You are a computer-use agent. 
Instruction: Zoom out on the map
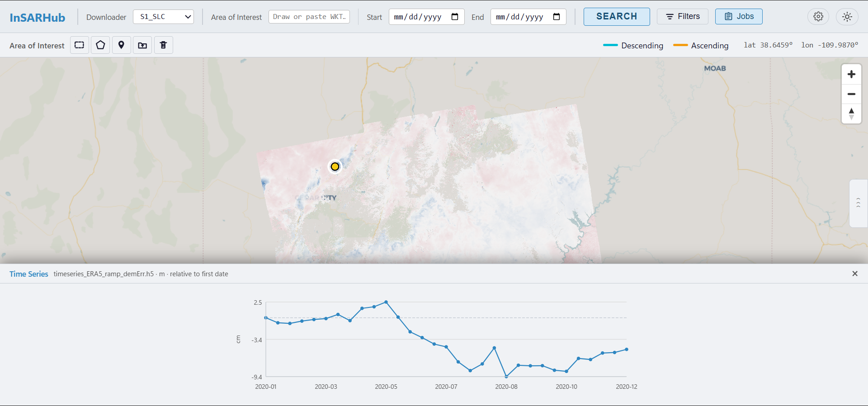(x=851, y=94)
